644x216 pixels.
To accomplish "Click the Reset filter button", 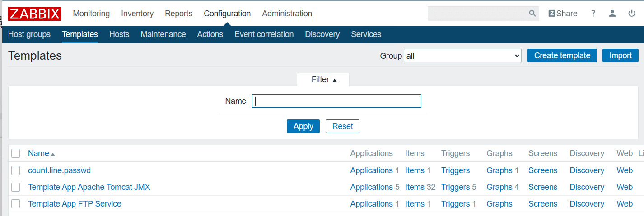I will [342, 126].
